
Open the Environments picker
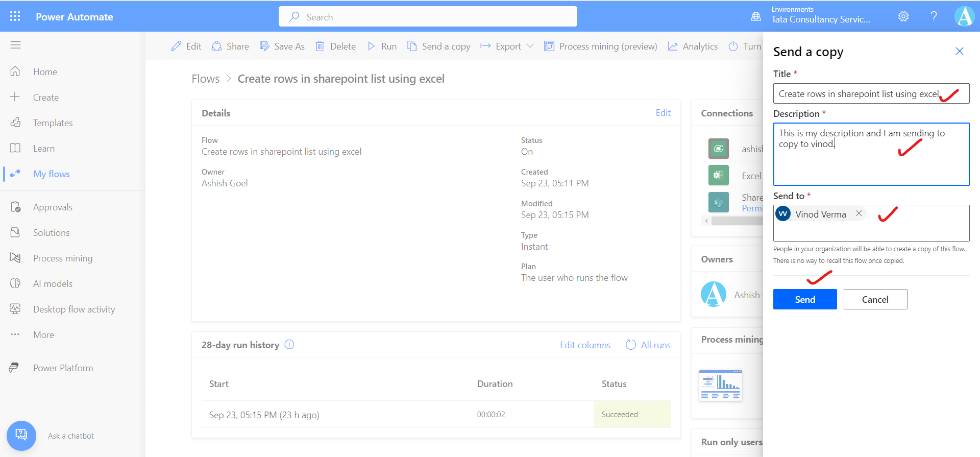point(820,15)
